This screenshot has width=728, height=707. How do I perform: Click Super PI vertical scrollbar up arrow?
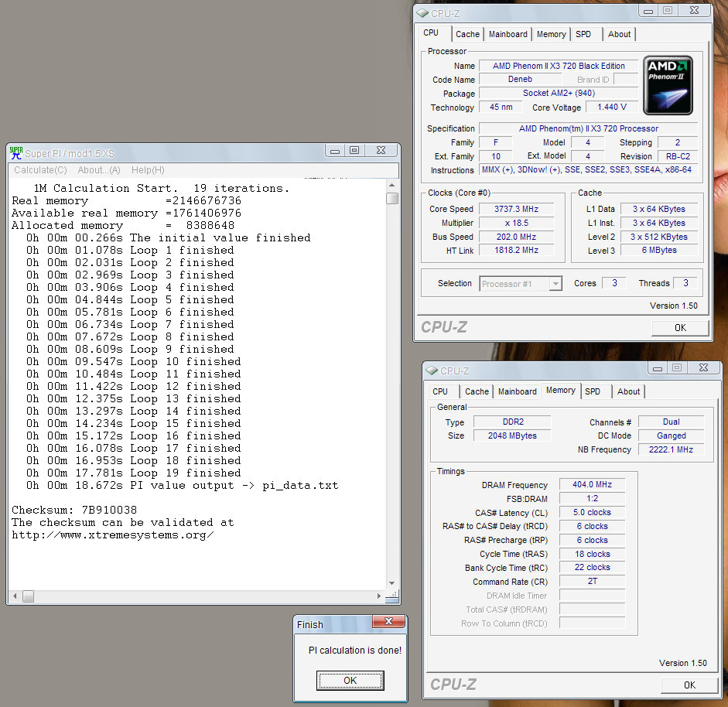coord(392,185)
